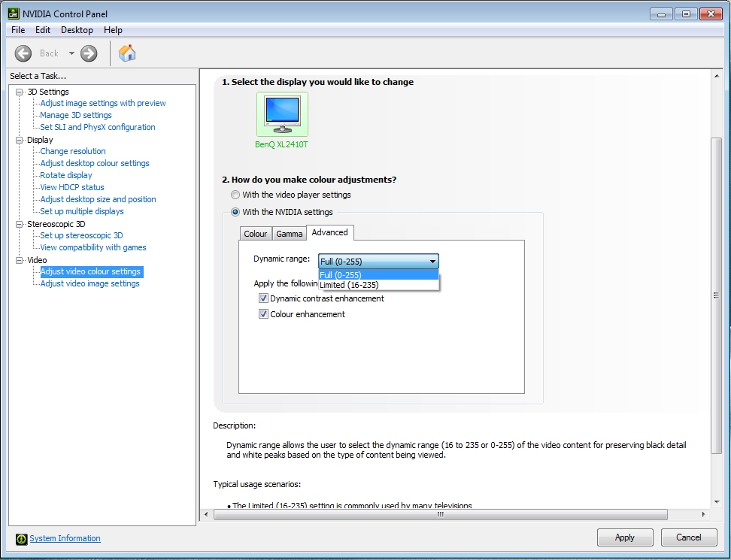
Task: Select 'With the NVIDIA settings' radio
Action: pyautogui.click(x=235, y=212)
